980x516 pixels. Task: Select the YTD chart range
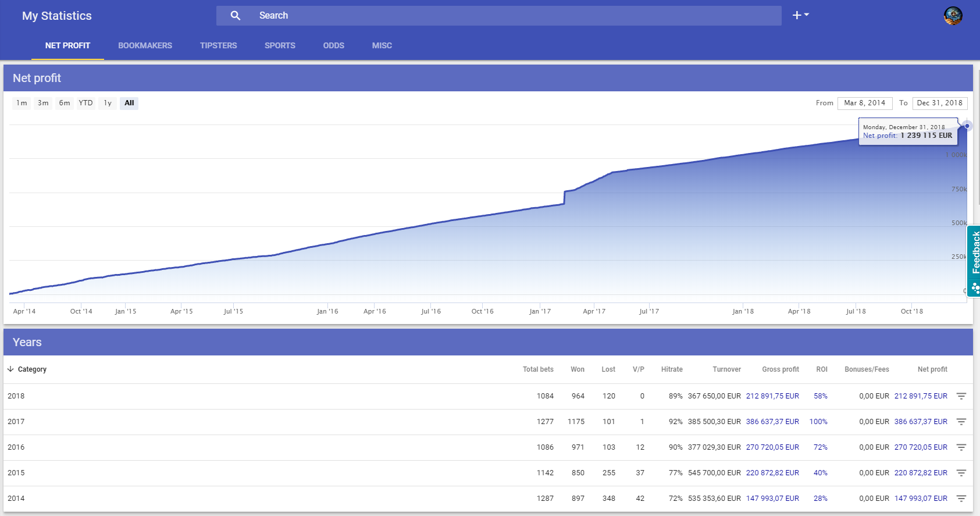click(x=85, y=103)
